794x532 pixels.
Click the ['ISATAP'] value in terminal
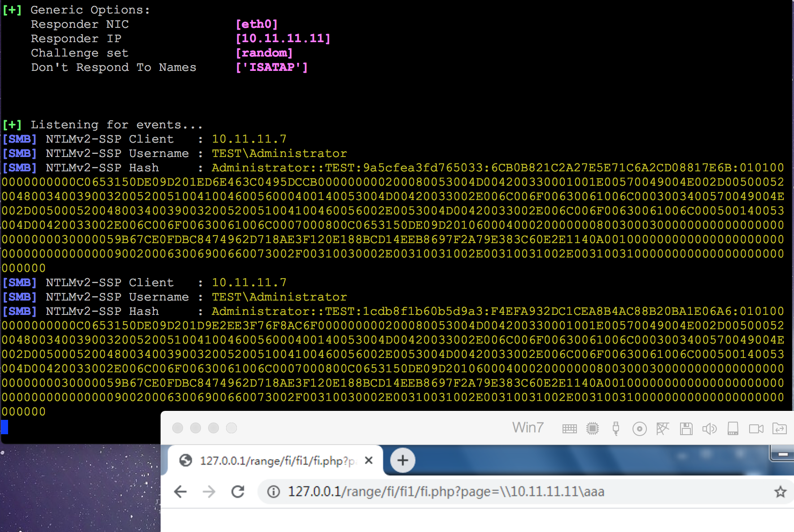point(272,67)
